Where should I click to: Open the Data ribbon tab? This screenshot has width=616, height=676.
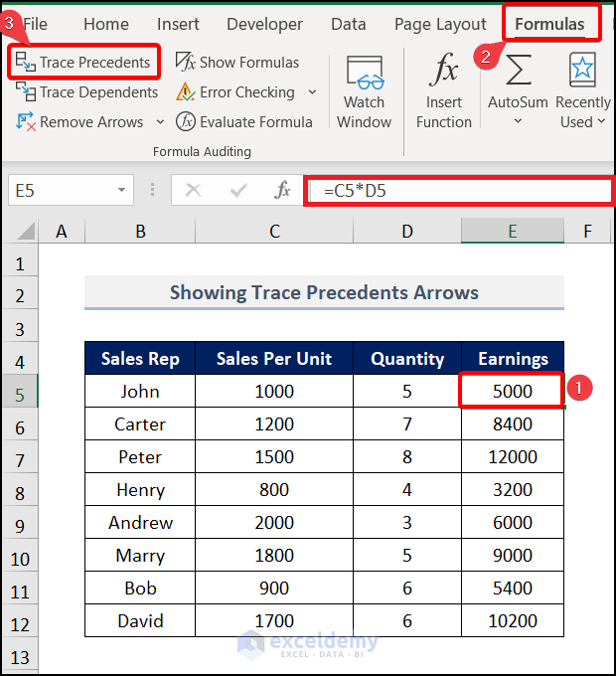click(x=349, y=24)
